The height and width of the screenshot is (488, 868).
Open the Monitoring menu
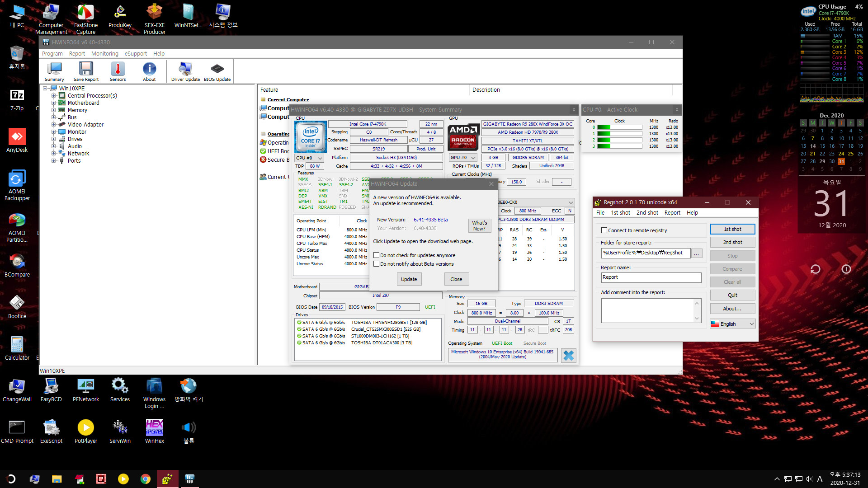(x=104, y=54)
